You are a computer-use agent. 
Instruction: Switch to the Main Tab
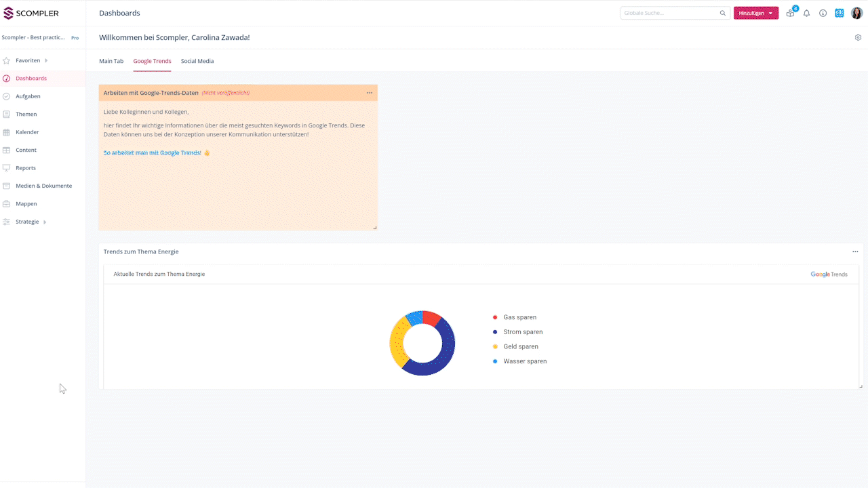point(111,61)
